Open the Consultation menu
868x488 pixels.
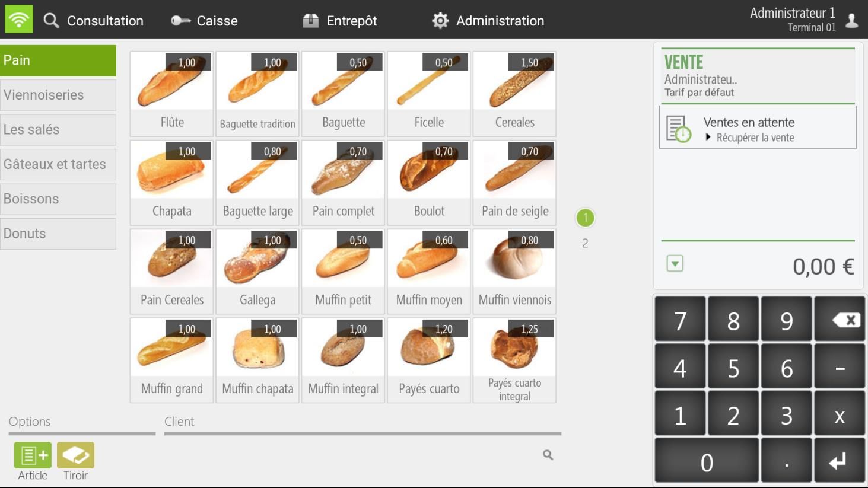(x=104, y=20)
